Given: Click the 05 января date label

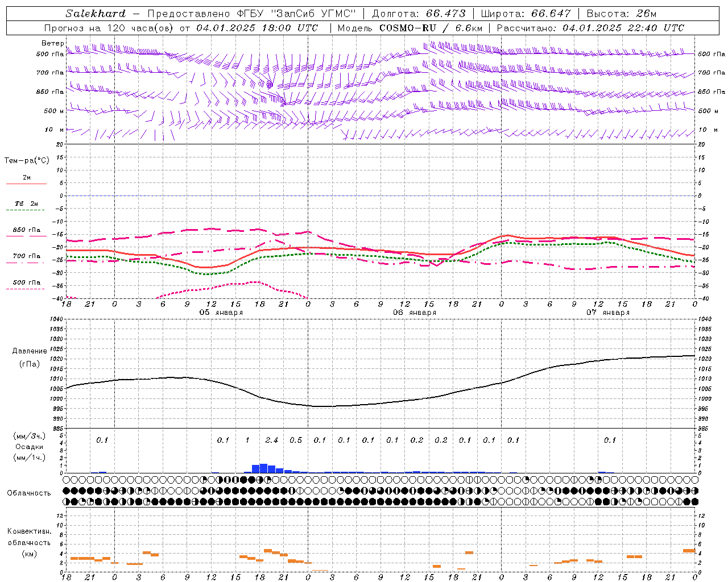Looking at the screenshot, I should [221, 313].
